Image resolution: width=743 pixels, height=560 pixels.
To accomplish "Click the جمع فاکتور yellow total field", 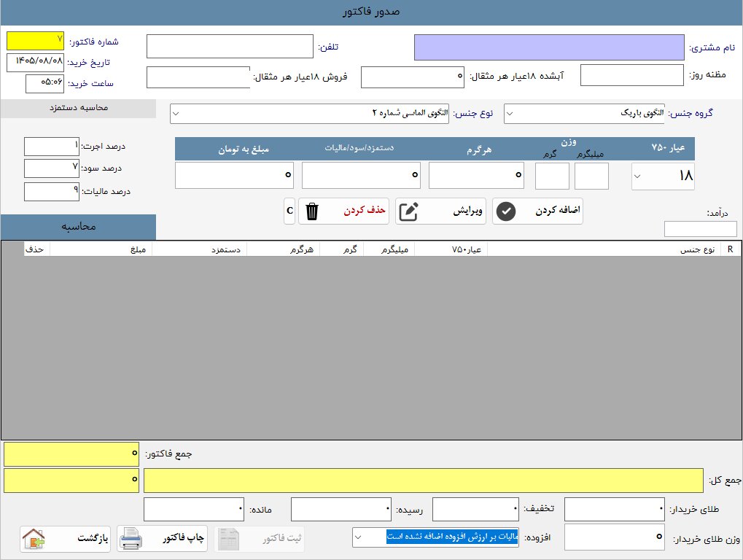I will [x=71, y=454].
